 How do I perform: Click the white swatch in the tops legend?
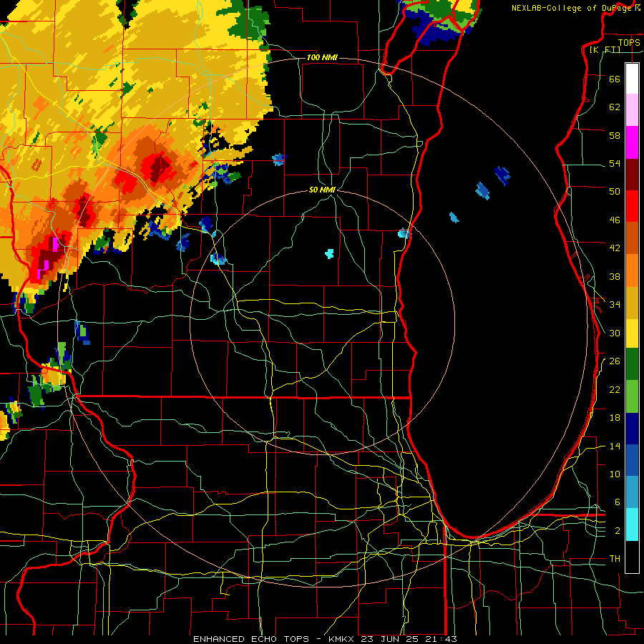[x=632, y=79]
